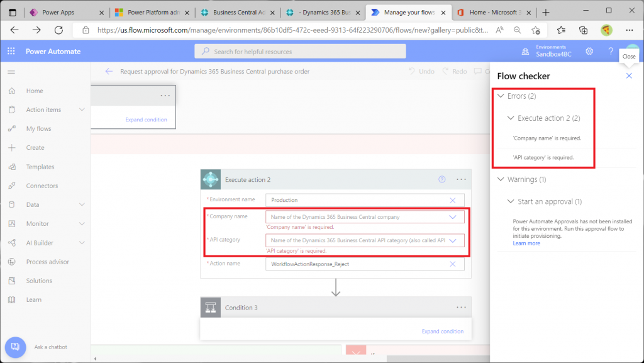Expand the Action items submenu
644x363 pixels.
(82, 109)
